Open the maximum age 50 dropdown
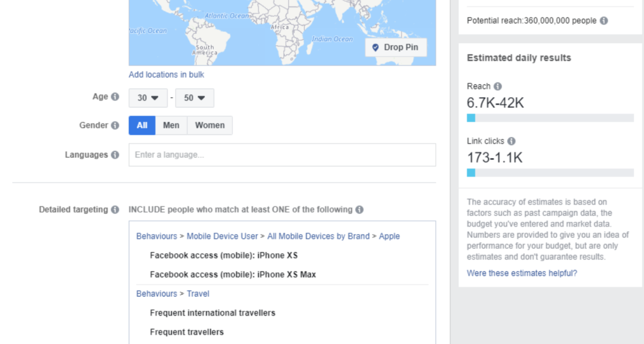The height and width of the screenshot is (344, 644). (x=195, y=98)
